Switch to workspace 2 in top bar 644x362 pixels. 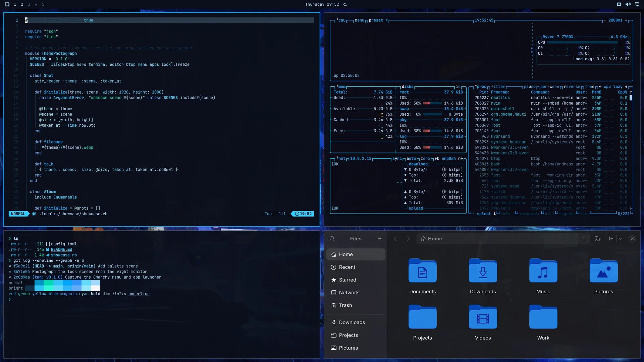coord(22,4)
